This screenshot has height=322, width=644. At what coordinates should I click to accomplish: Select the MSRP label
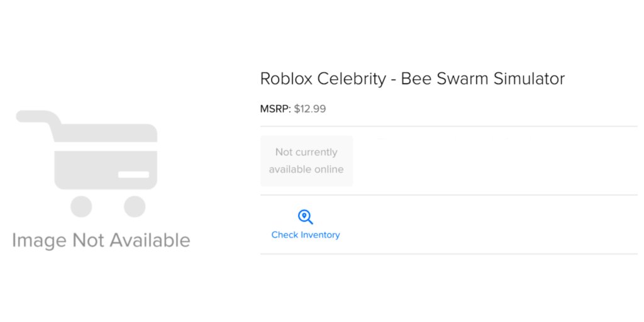pyautogui.click(x=275, y=109)
